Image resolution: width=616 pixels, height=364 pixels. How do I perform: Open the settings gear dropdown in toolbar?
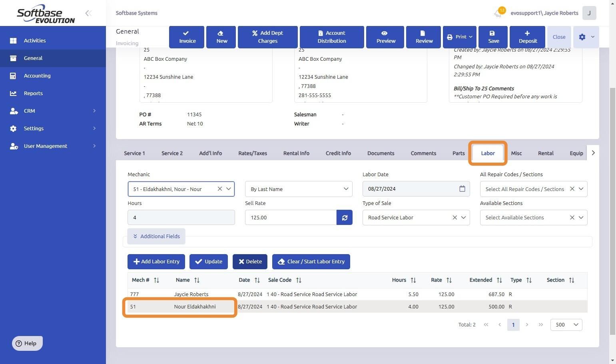click(586, 37)
